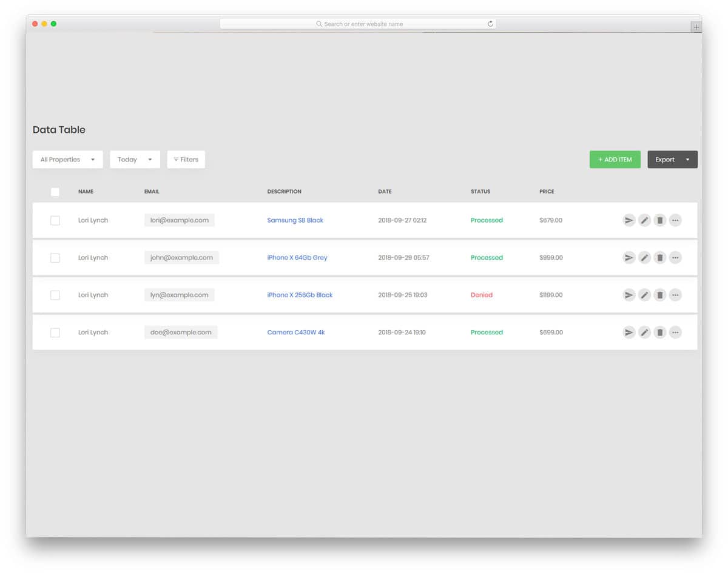Send the iPhone X 64Gb Grey row item
The height and width of the screenshot is (574, 728).
(629, 258)
